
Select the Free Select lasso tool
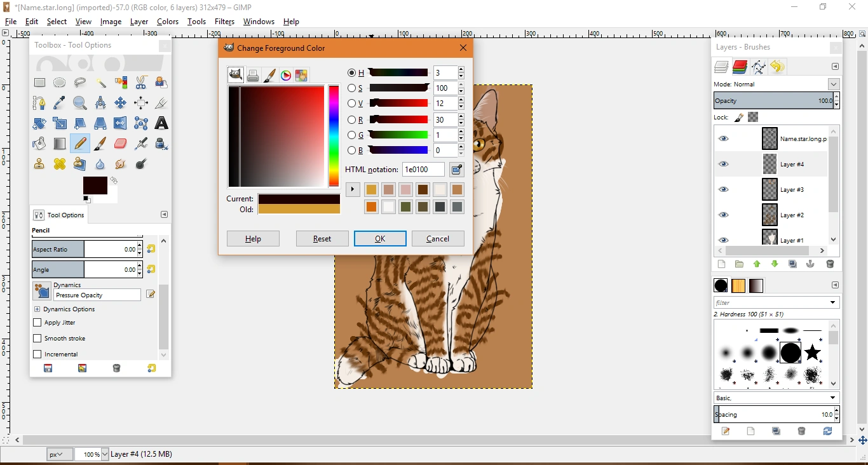(x=80, y=83)
